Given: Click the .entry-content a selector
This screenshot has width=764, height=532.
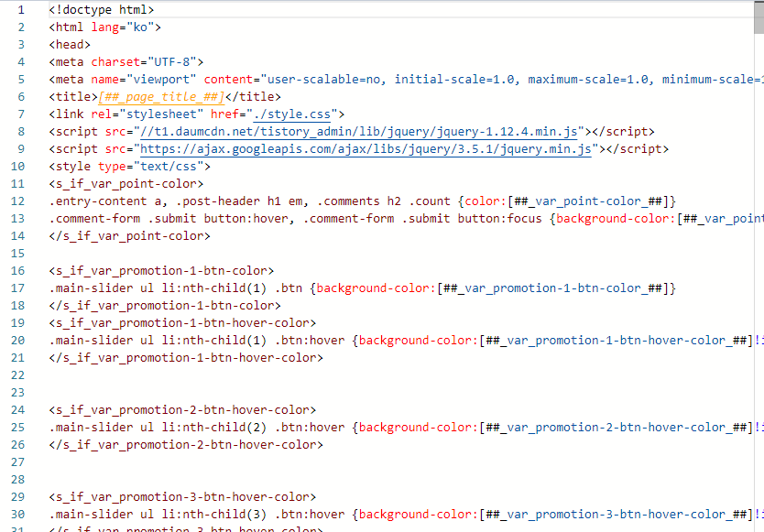Looking at the screenshot, I should pyautogui.click(x=104, y=201).
